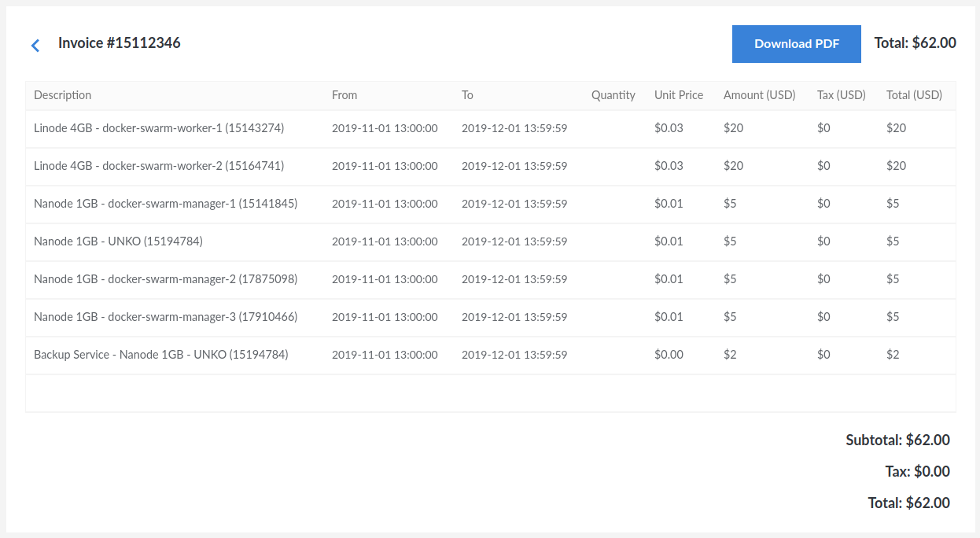
Task: Select $20 total in docker-swarm-worker-2 row
Action: click(896, 166)
